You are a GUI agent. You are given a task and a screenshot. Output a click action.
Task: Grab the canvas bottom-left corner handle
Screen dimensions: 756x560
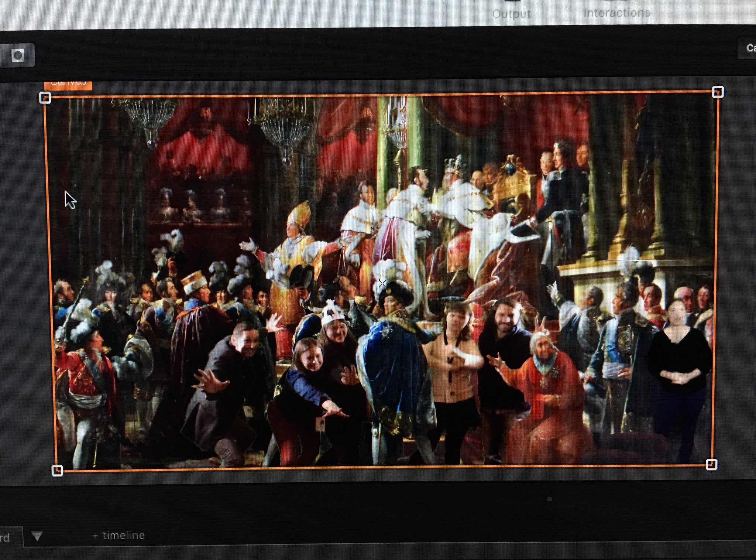(57, 471)
